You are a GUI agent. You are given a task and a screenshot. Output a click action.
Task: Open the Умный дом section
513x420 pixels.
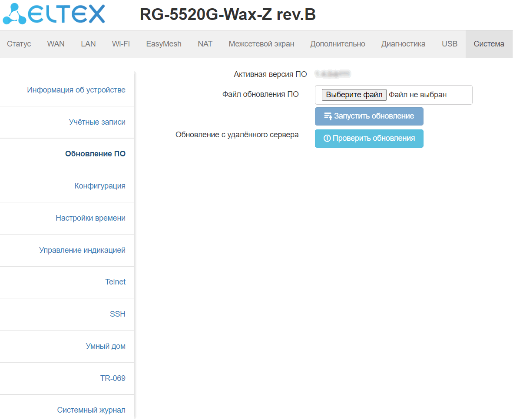coord(106,346)
